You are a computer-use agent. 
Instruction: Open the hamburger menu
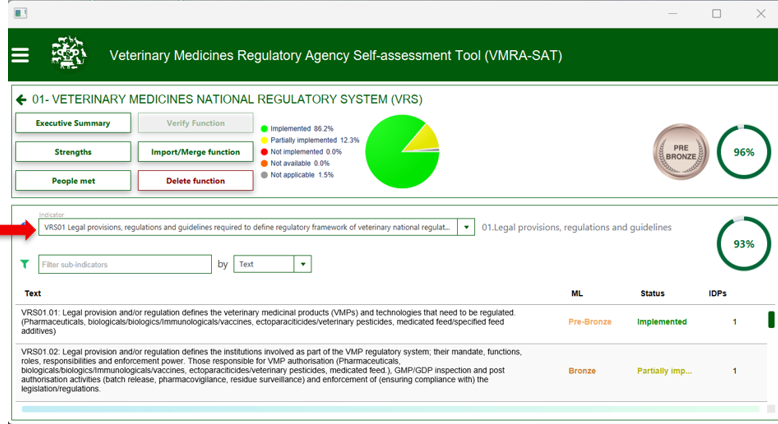[20, 55]
